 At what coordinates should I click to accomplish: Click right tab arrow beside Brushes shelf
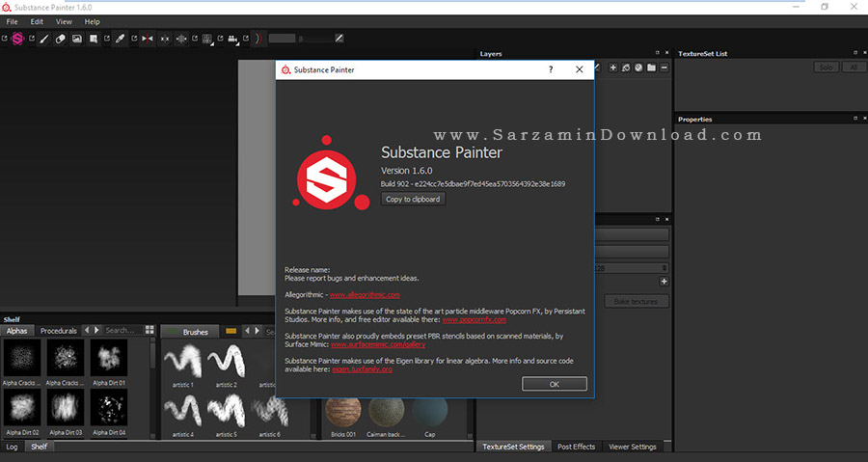257,330
